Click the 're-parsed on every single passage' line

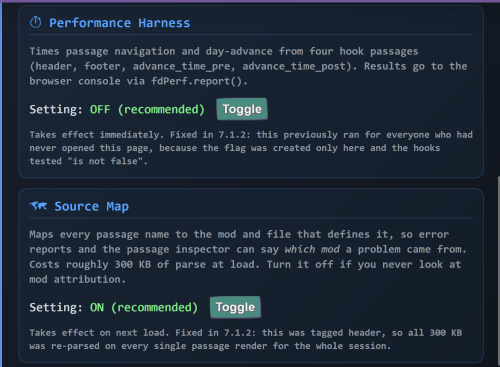click(x=210, y=346)
